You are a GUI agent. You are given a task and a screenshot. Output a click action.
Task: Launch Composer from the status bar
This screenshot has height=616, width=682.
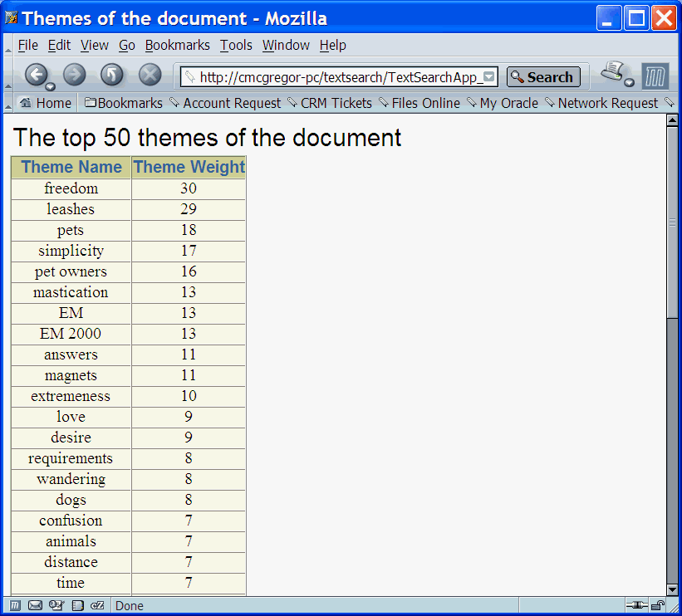coord(56,606)
